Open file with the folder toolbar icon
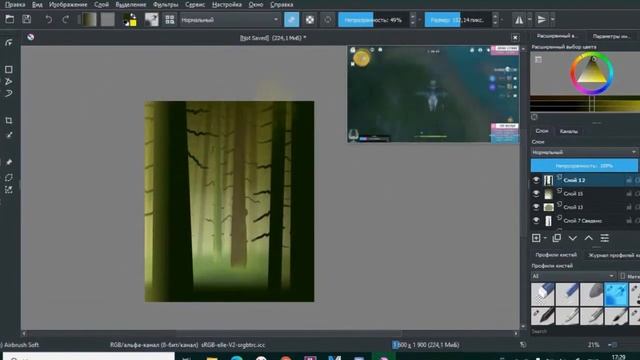Screen dimensions: 640x360 (x=9, y=19)
